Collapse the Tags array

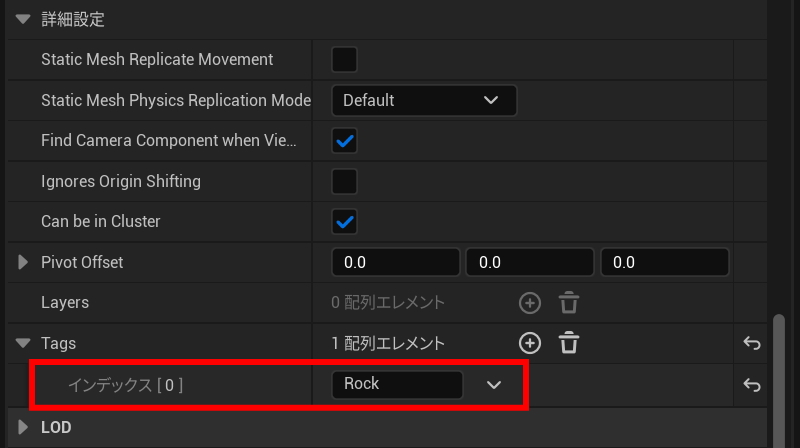point(24,343)
